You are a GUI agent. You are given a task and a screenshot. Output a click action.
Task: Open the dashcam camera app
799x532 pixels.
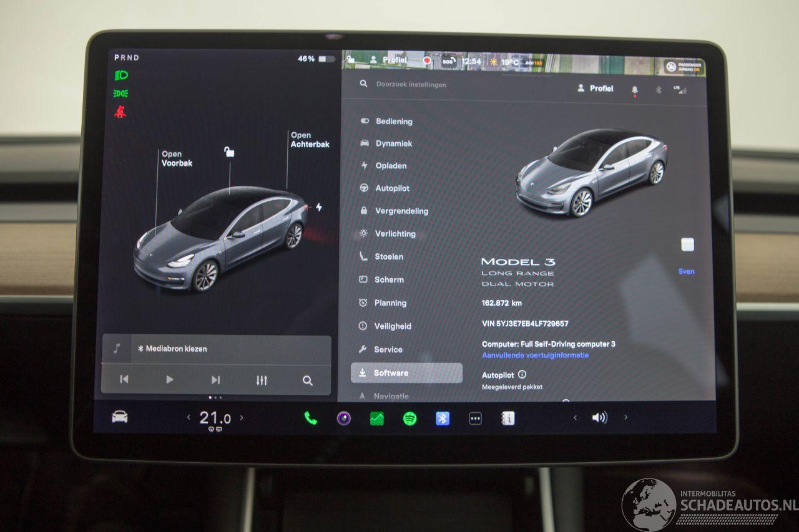(x=343, y=418)
